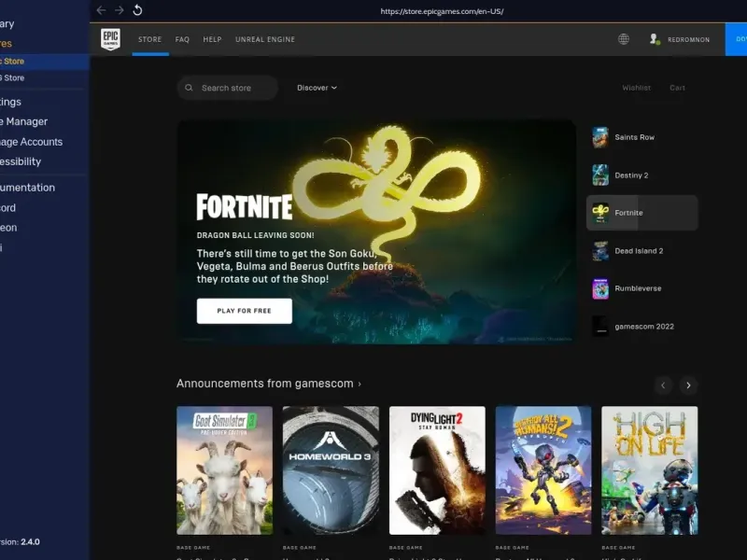Open Destroy All Humans 2 card
This screenshot has width=747, height=560.
click(543, 470)
